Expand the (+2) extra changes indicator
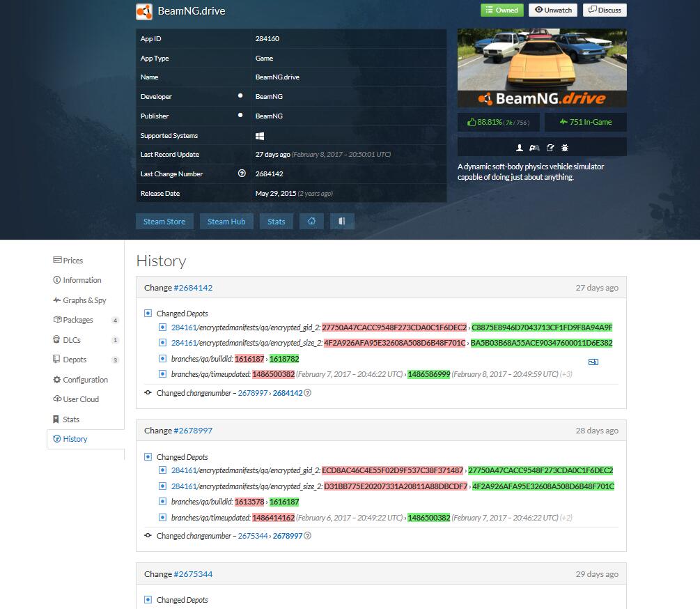This screenshot has width=700, height=609. (x=566, y=518)
